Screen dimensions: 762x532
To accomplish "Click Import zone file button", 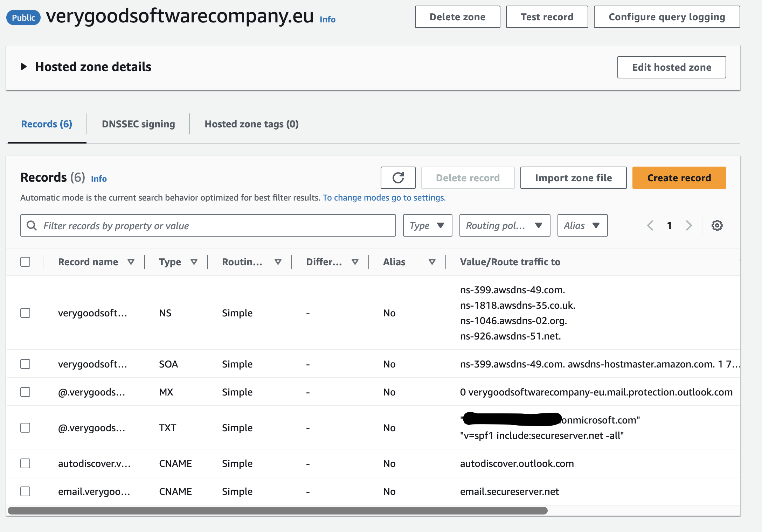I will pos(574,178).
